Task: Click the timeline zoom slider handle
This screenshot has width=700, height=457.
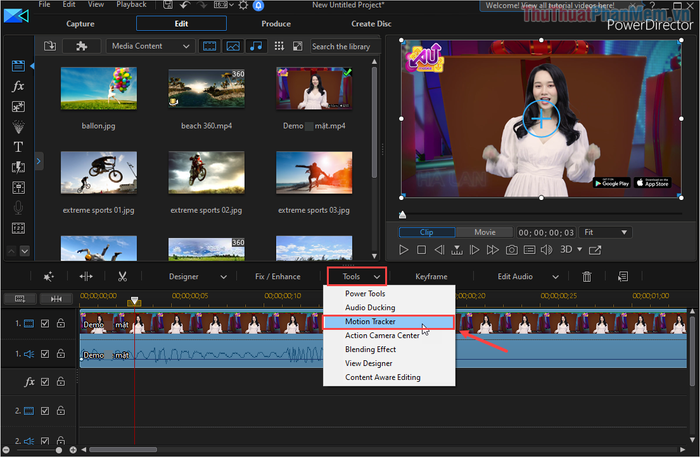Action: (x=58, y=450)
